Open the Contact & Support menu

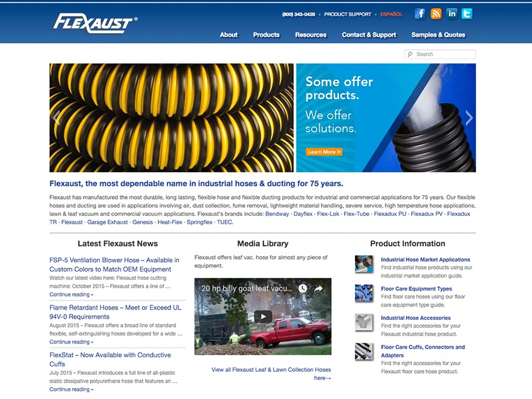(x=369, y=34)
